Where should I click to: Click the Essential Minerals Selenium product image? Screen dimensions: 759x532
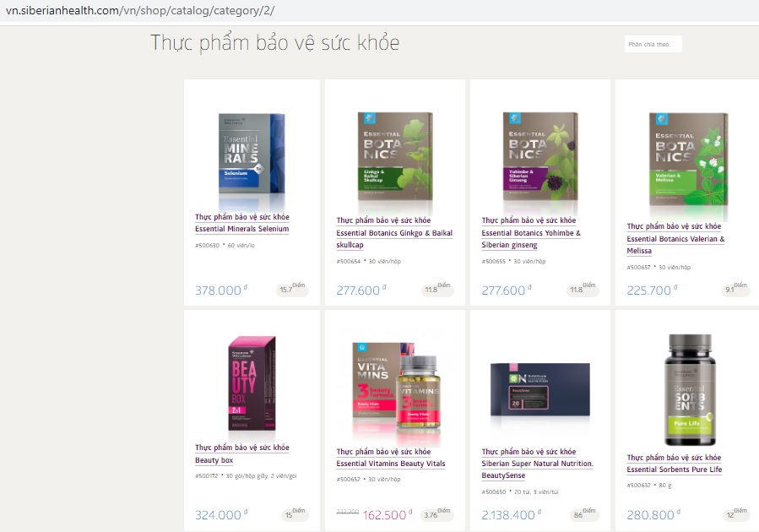252,155
